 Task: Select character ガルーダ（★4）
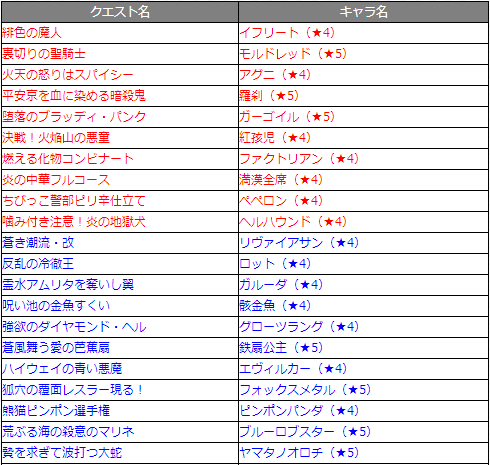281,285
